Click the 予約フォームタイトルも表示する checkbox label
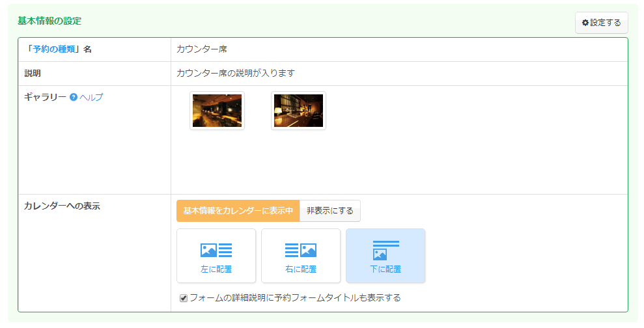 tap(295, 298)
